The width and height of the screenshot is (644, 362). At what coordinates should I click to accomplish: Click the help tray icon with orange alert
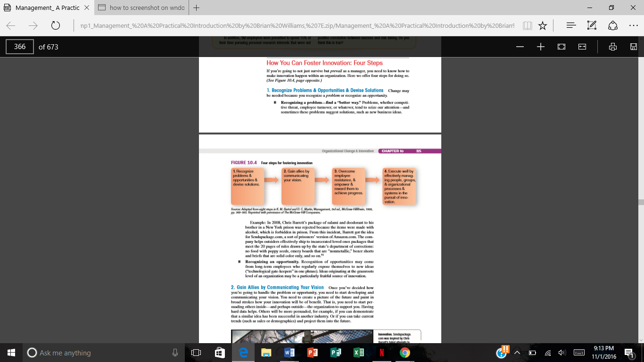503,352
